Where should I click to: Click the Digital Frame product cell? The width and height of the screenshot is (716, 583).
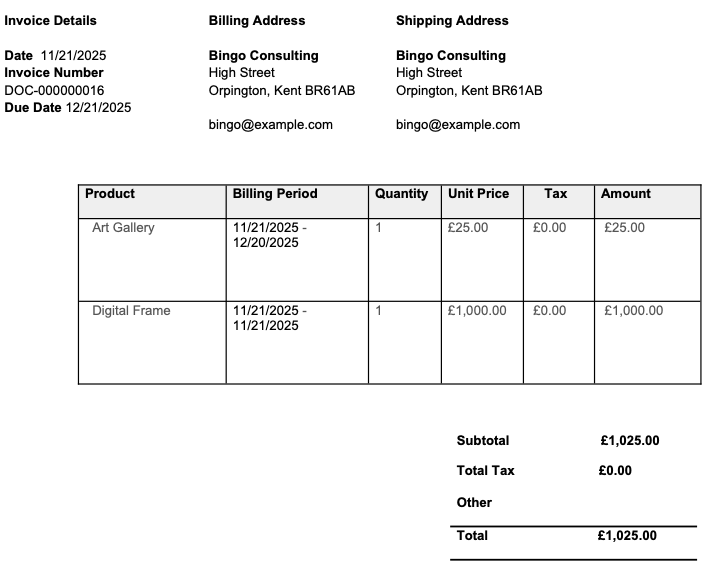coord(131,311)
